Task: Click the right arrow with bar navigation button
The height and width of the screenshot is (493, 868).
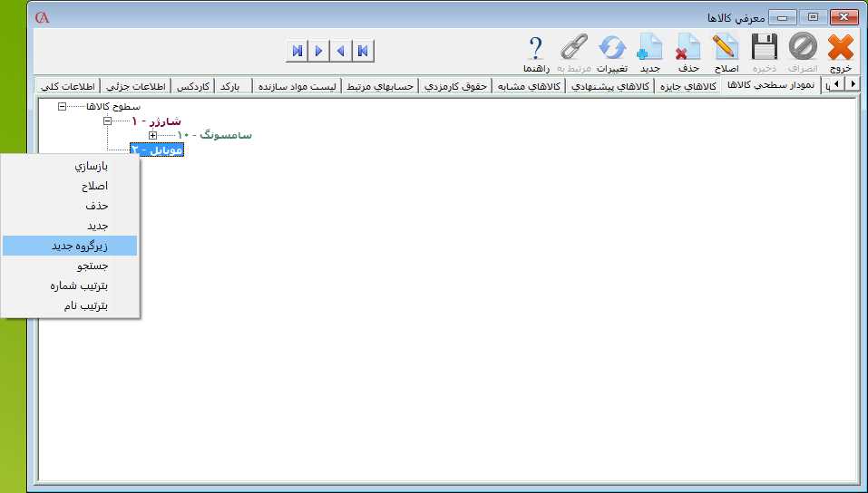Action: coord(297,51)
